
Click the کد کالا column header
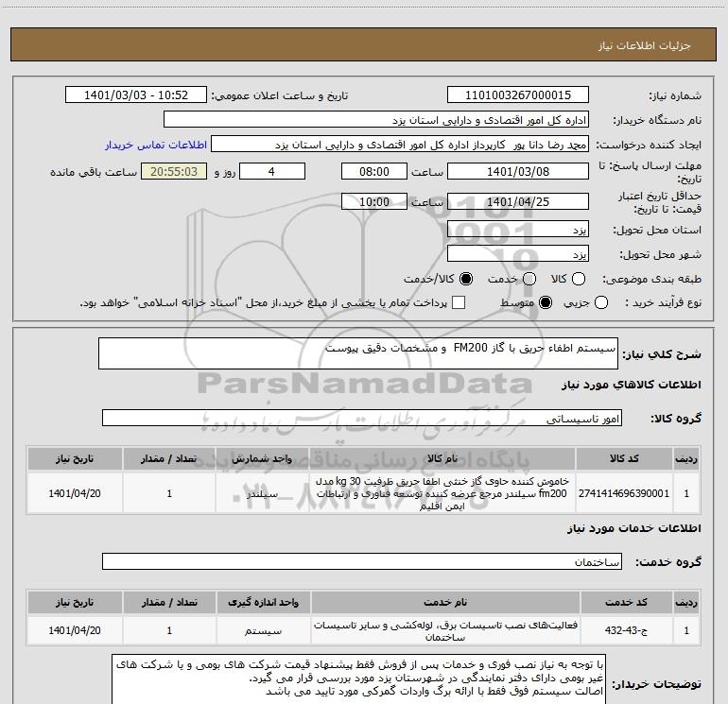(x=624, y=458)
